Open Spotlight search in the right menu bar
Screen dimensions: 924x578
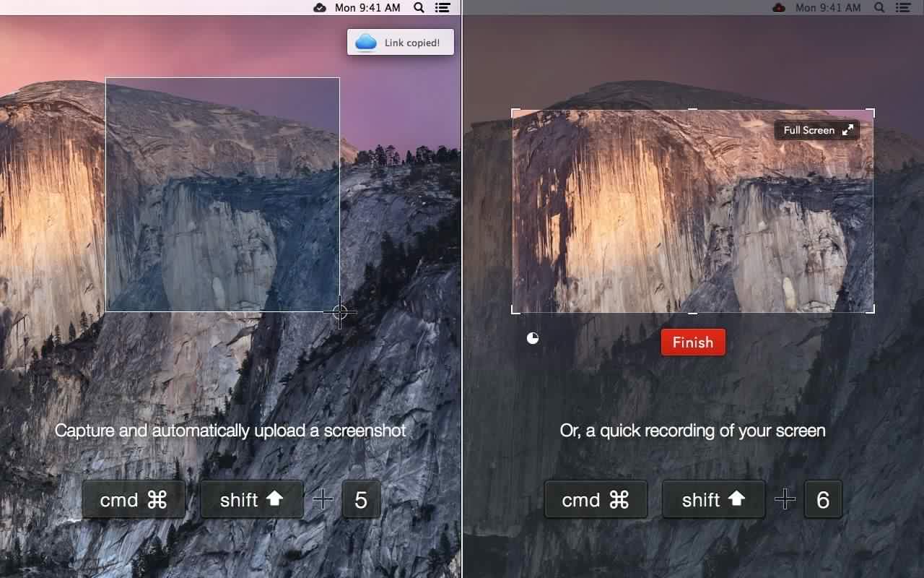[879, 8]
